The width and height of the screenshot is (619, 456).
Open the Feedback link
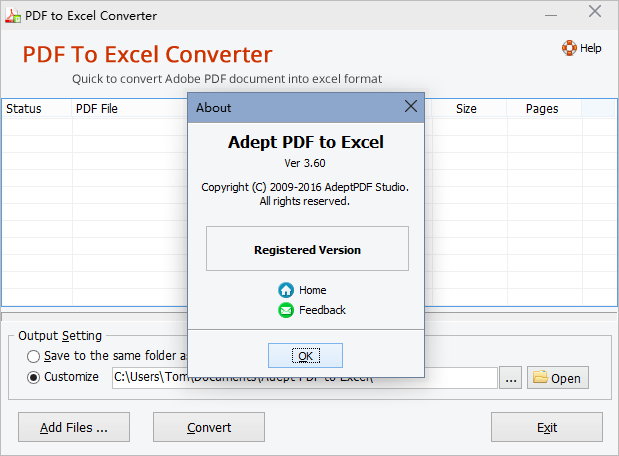point(322,310)
